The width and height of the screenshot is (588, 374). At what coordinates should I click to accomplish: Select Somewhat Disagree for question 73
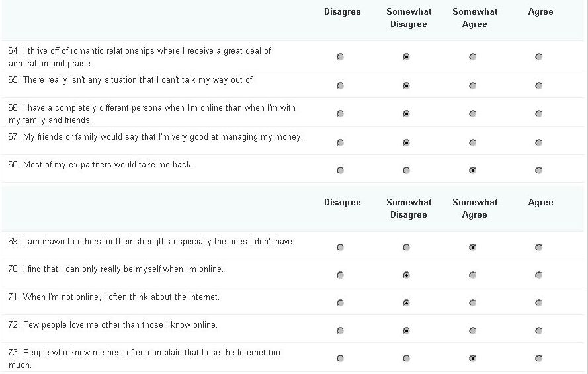tap(406, 359)
